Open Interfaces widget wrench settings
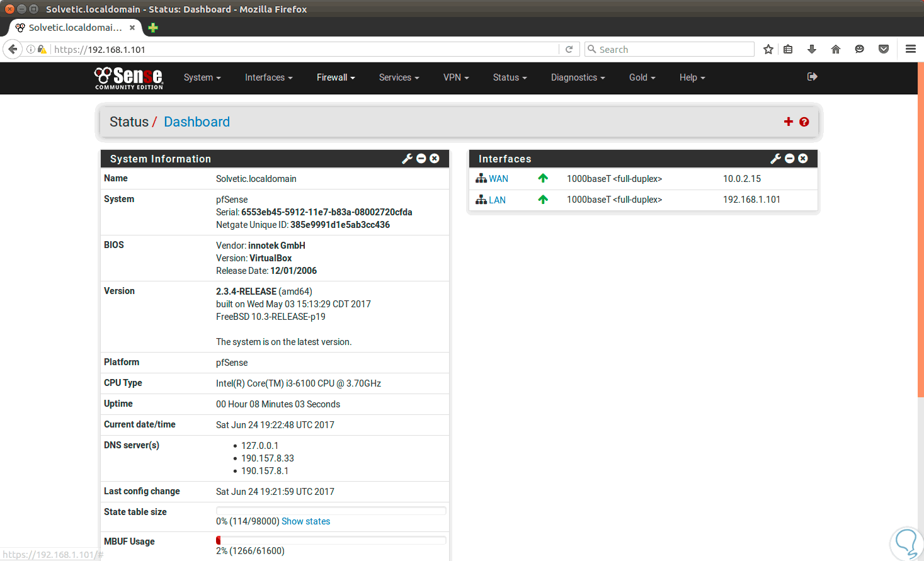This screenshot has width=924, height=561. point(775,159)
